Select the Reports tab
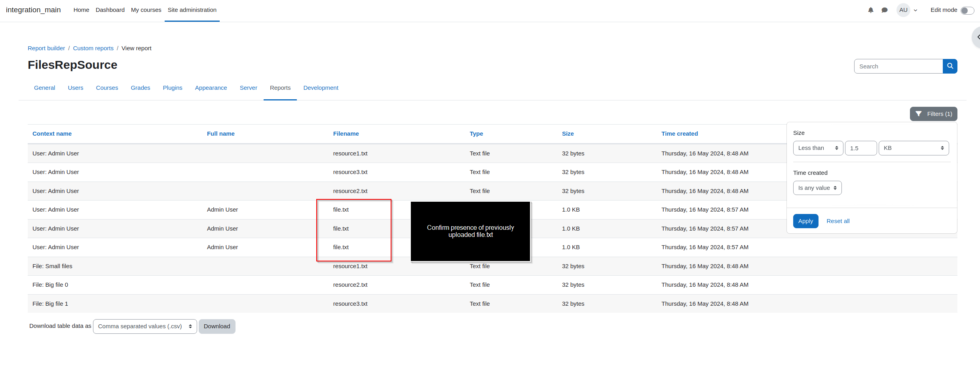 tap(280, 88)
